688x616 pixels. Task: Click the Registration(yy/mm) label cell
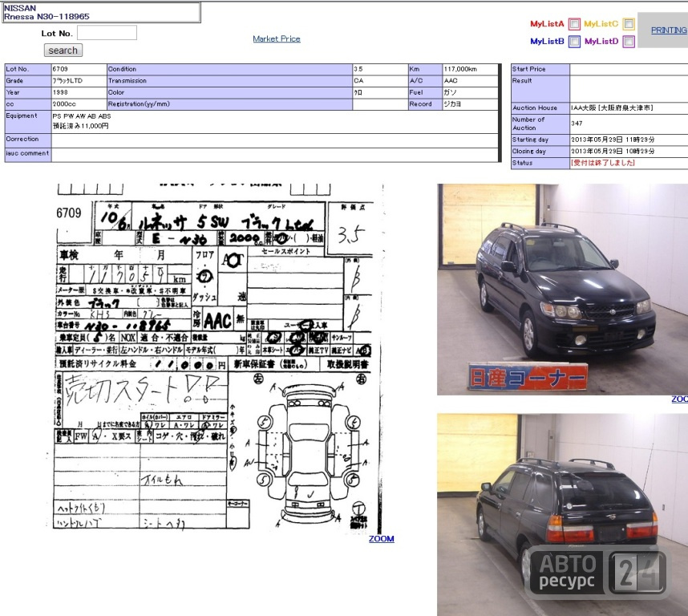tap(229, 104)
